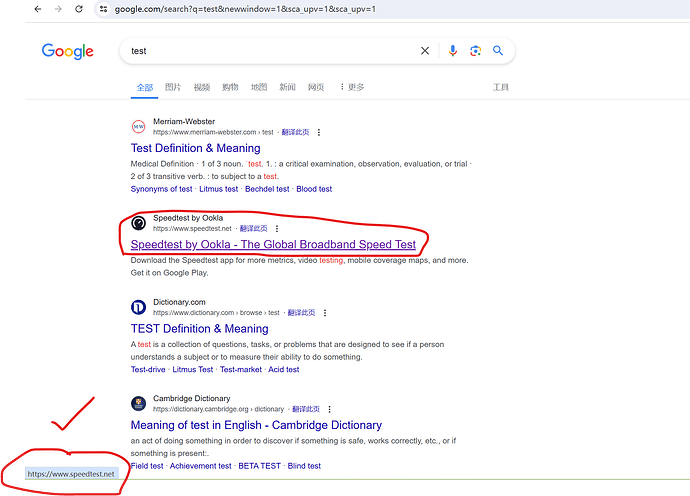Translate the Speedtest result page

point(253,228)
